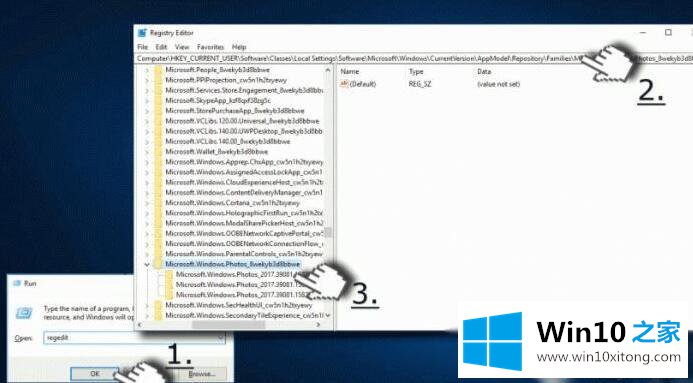Select the (Default) value name
The image size is (693, 383).
pos(363,84)
